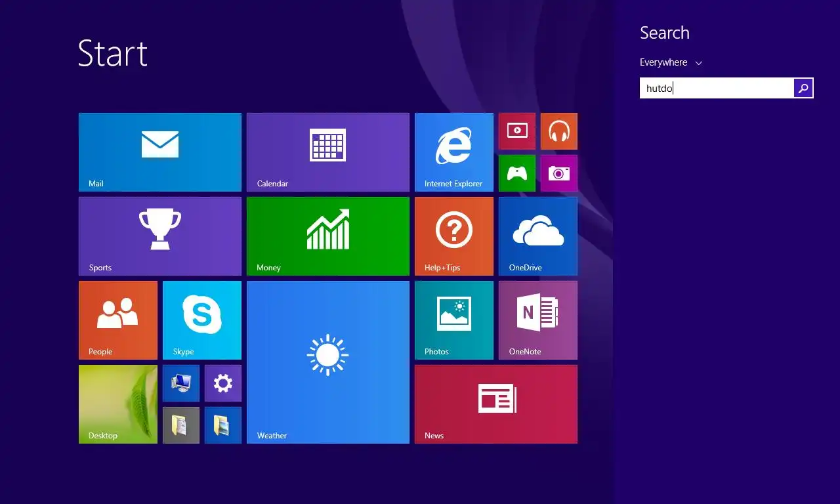Click the search box containing hutdo
This screenshot has width=840, height=504.
717,88
